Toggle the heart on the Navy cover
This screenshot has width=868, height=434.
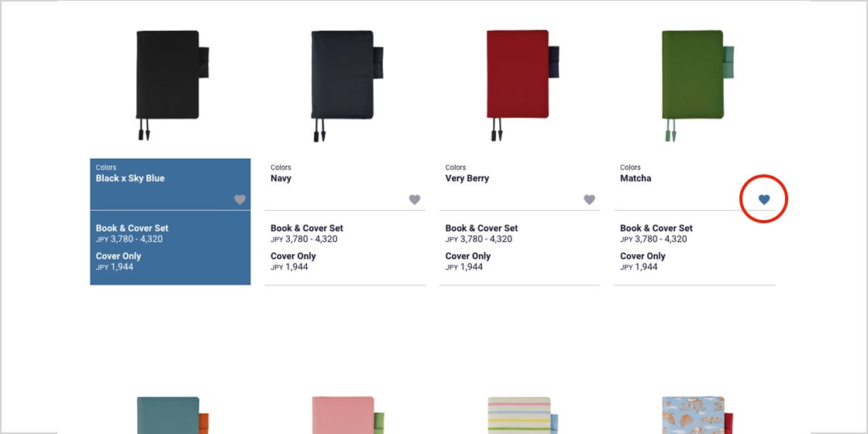(415, 200)
